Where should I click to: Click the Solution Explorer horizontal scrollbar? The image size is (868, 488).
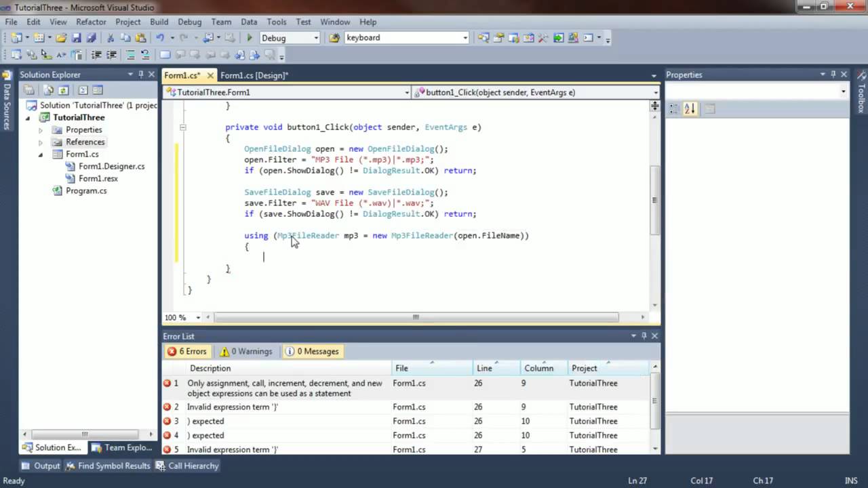point(85,434)
